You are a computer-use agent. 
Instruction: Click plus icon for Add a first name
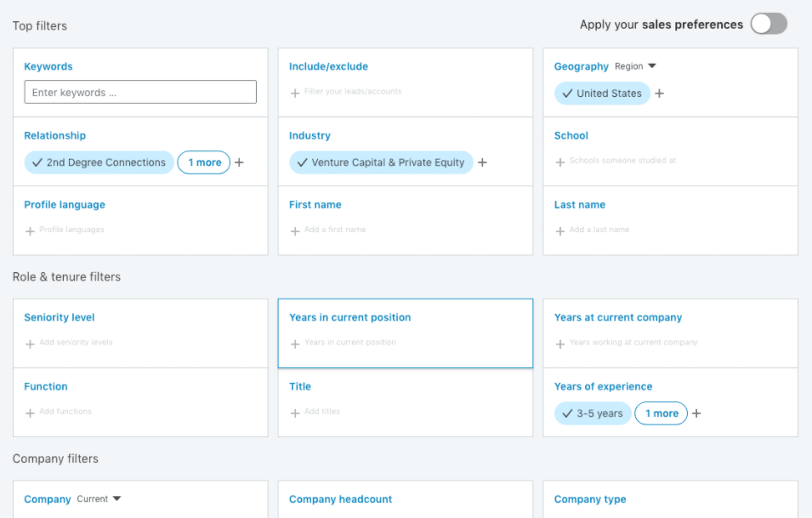click(x=295, y=231)
